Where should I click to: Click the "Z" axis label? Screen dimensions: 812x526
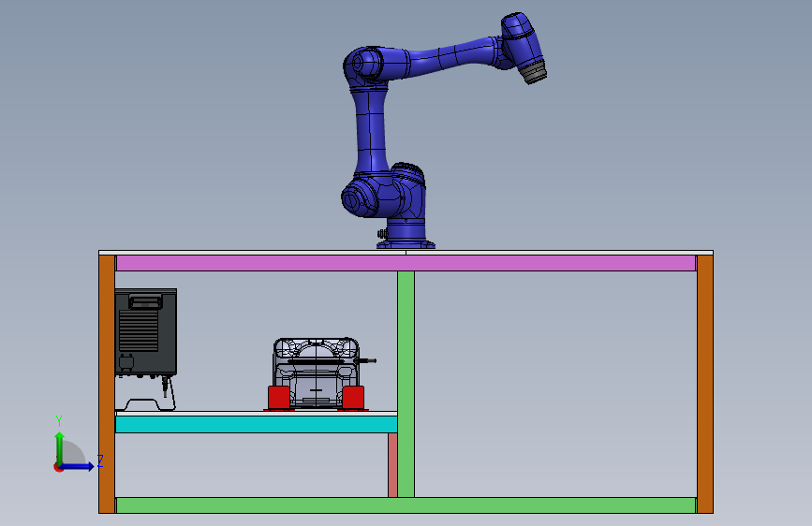[100, 460]
